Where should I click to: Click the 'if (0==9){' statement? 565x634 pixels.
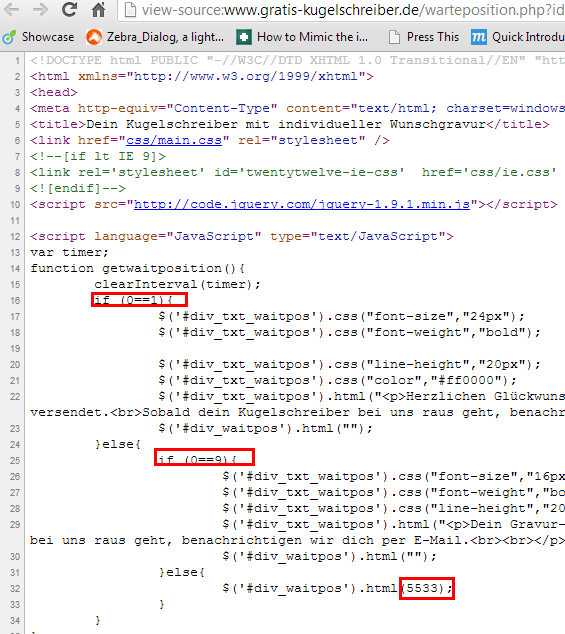click(x=198, y=460)
